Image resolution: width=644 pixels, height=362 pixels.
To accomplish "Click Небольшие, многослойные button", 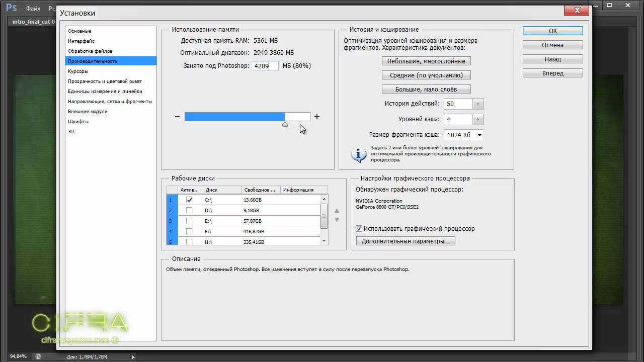I will pyautogui.click(x=426, y=61).
